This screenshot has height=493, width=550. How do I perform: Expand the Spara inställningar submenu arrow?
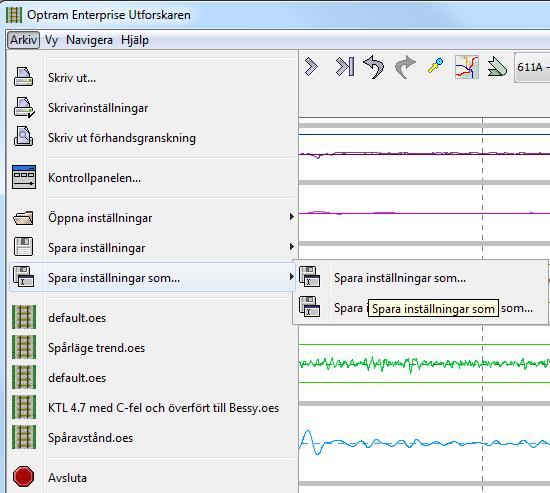tap(291, 247)
